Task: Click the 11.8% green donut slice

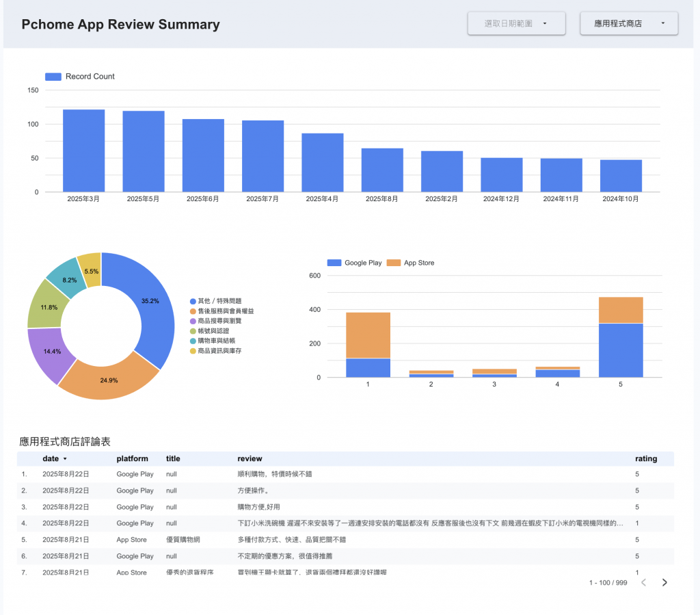Action: [49, 307]
